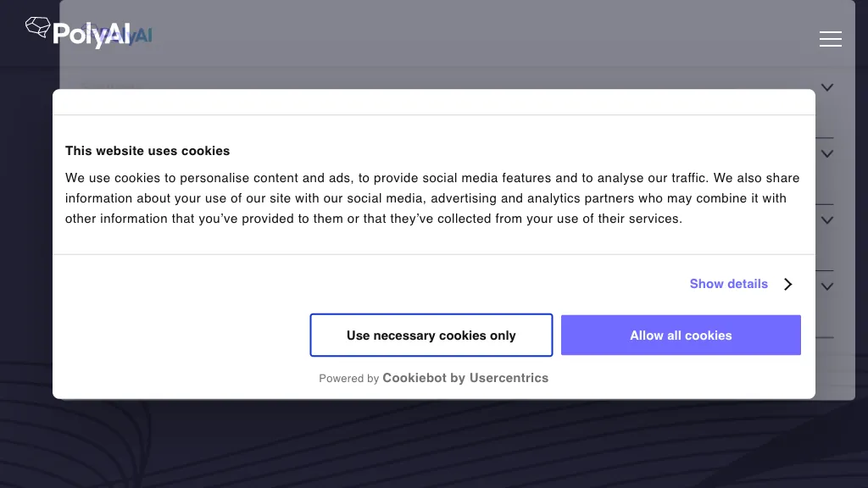868x488 pixels.
Task: Click the cookie description paragraph text
Action: 432,198
